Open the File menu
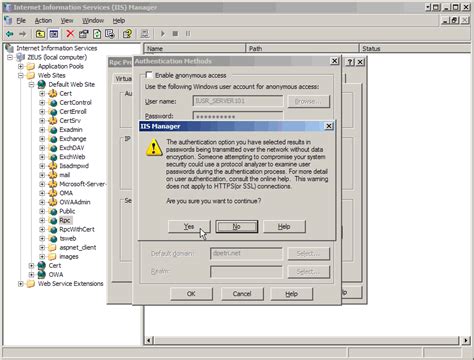This screenshot has width=474, height=360. tap(21, 21)
